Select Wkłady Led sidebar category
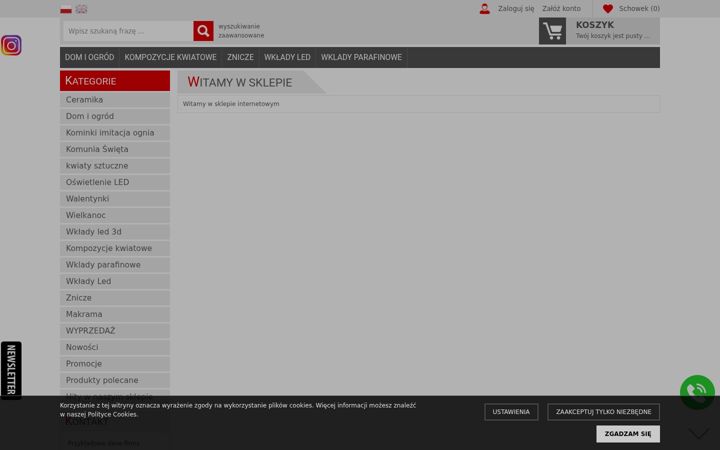720x450 pixels. [x=115, y=281]
